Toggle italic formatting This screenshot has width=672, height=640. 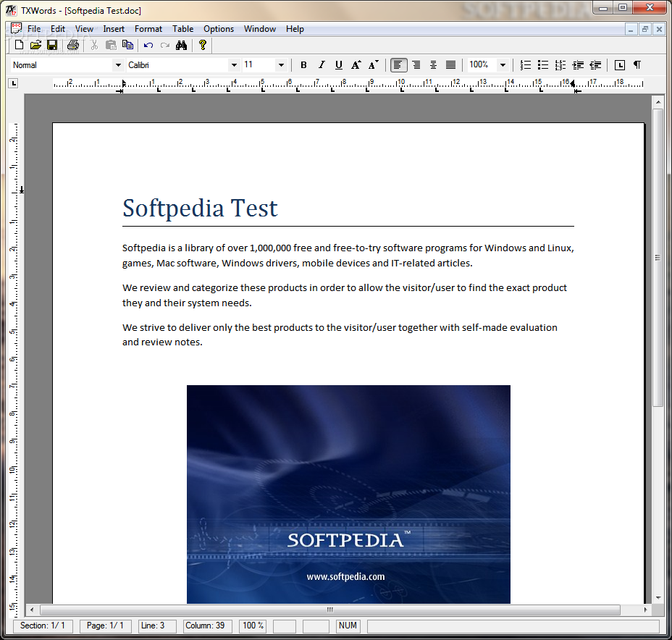(x=322, y=65)
